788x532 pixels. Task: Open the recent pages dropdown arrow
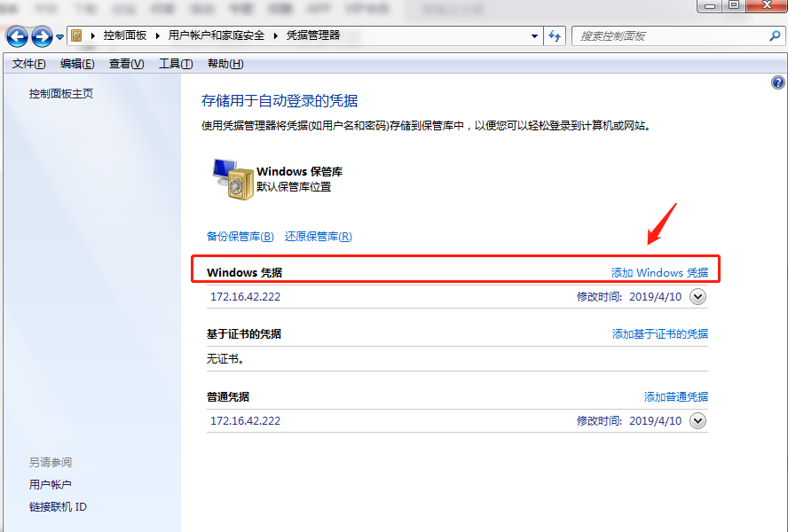tap(59, 36)
